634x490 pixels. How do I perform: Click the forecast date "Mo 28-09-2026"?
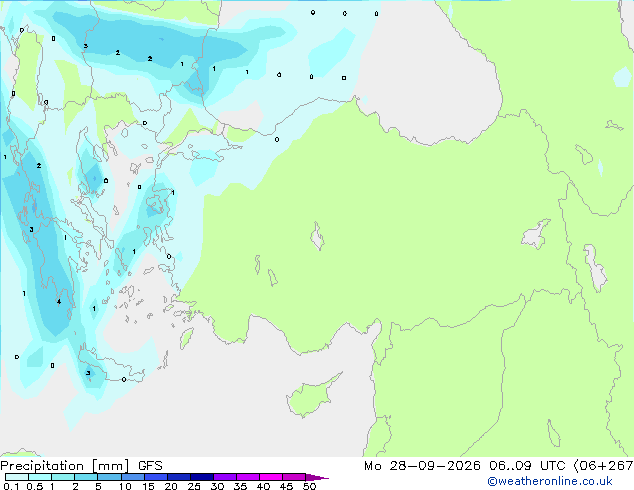pos(422,466)
